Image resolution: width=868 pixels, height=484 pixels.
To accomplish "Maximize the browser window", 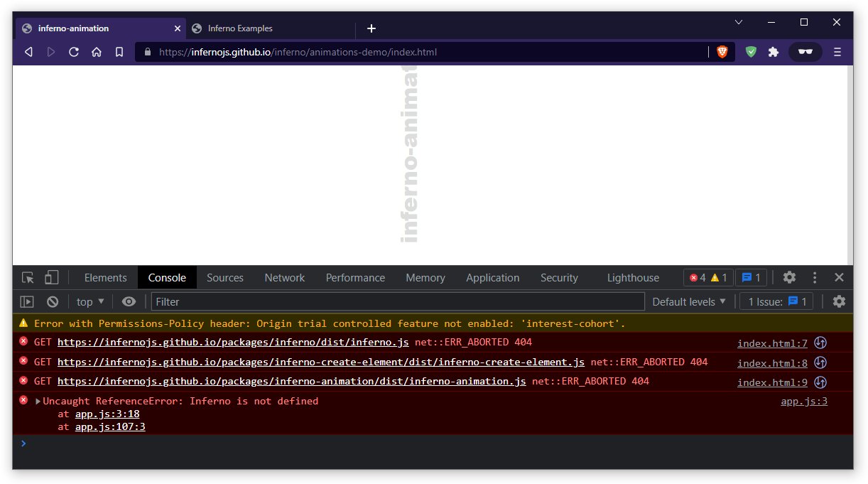I will click(804, 22).
